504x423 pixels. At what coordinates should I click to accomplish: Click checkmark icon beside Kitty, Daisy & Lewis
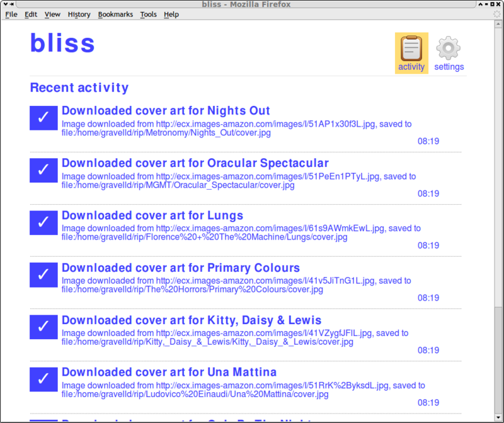(43, 327)
